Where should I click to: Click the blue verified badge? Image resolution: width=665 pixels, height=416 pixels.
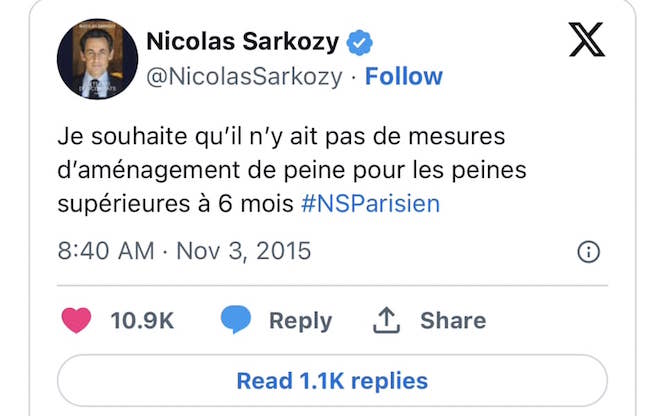360,42
